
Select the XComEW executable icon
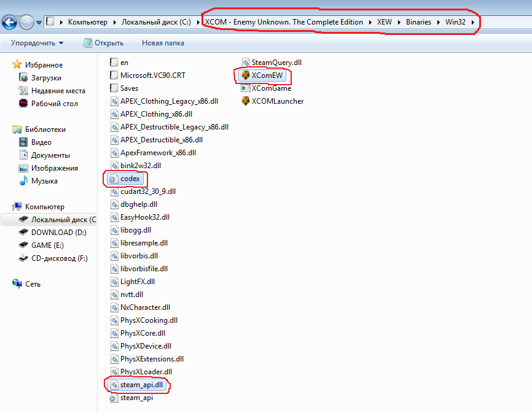[x=245, y=75]
